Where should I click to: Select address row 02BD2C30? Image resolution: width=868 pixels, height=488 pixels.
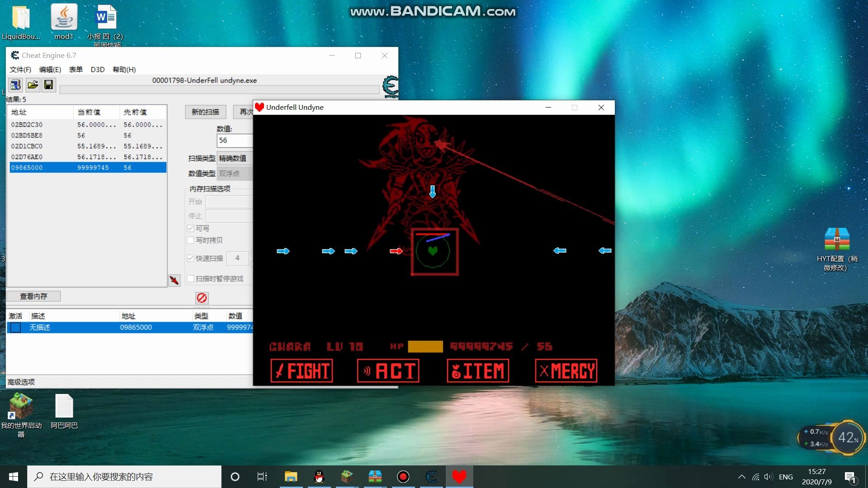(x=88, y=125)
